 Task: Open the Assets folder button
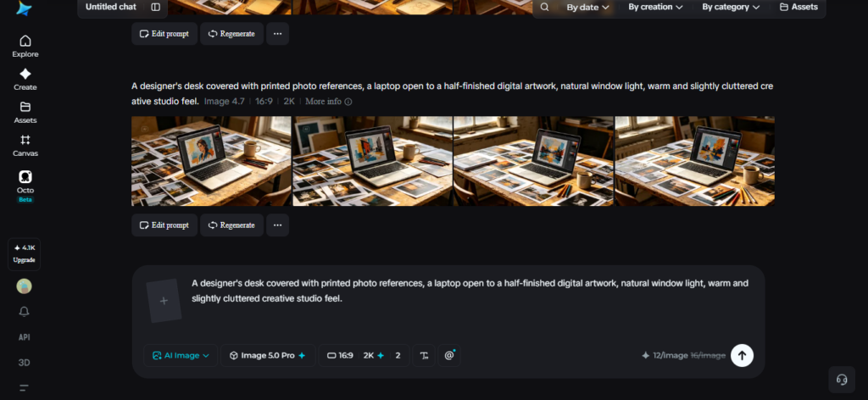tap(798, 7)
